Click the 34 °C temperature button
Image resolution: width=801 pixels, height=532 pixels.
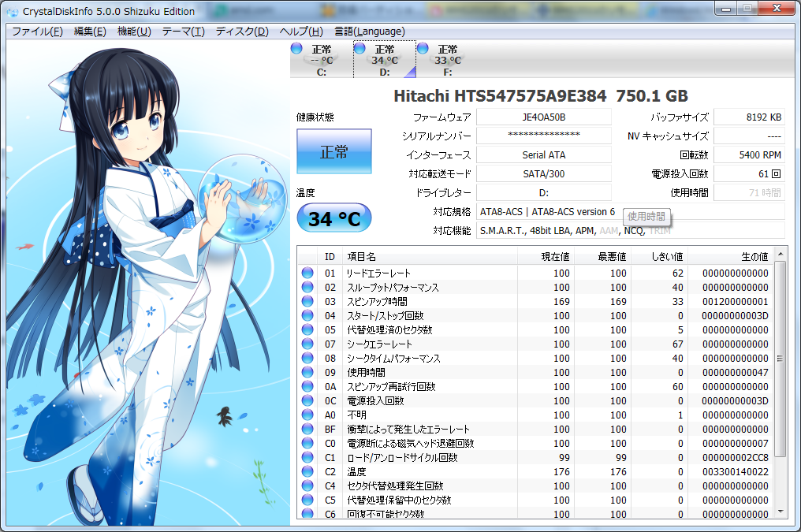click(x=334, y=218)
